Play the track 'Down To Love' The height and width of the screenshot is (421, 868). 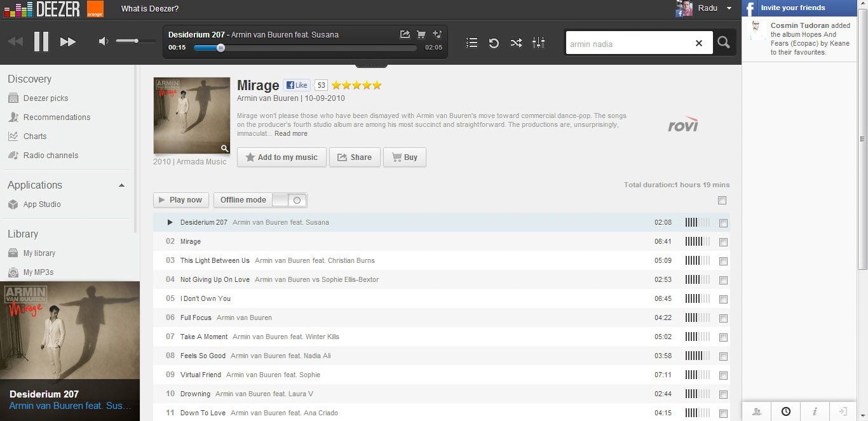203,413
